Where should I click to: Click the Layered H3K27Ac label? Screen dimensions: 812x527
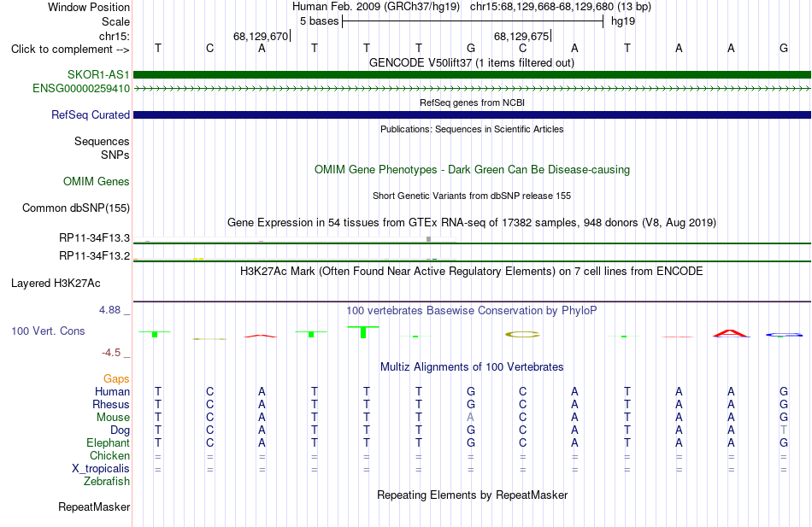click(56, 284)
